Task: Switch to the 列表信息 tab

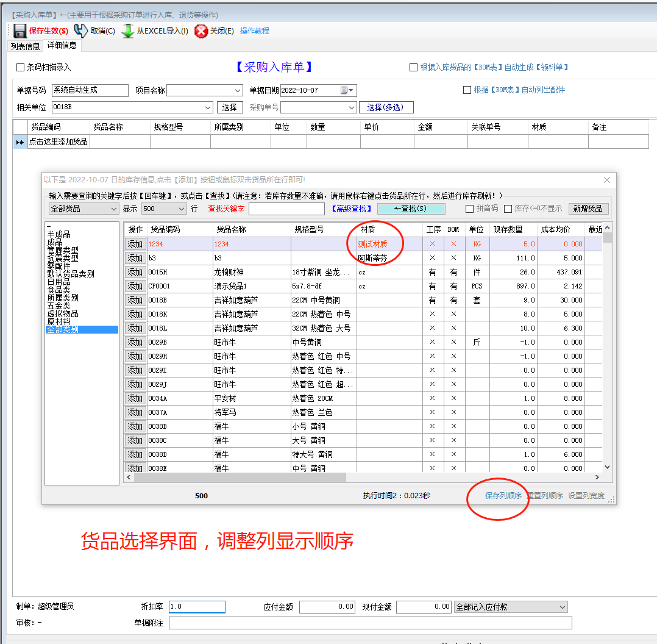Action: pos(24,46)
